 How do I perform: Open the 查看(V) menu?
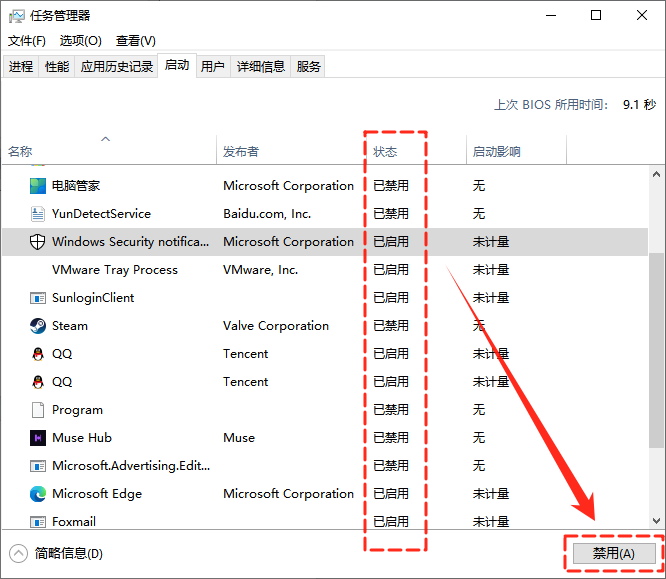point(135,41)
